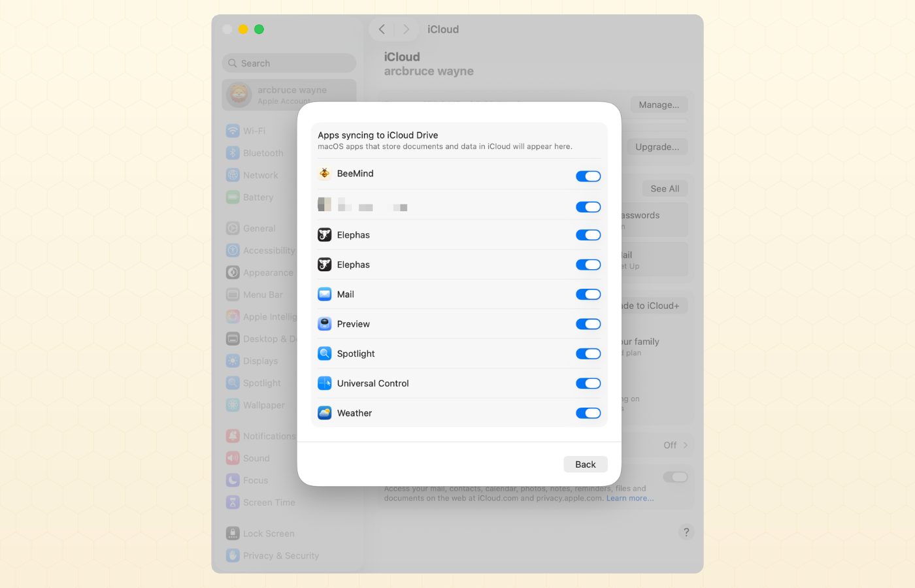This screenshot has height=588, width=915.
Task: Click the General gear icon in sidebar
Action: click(233, 228)
